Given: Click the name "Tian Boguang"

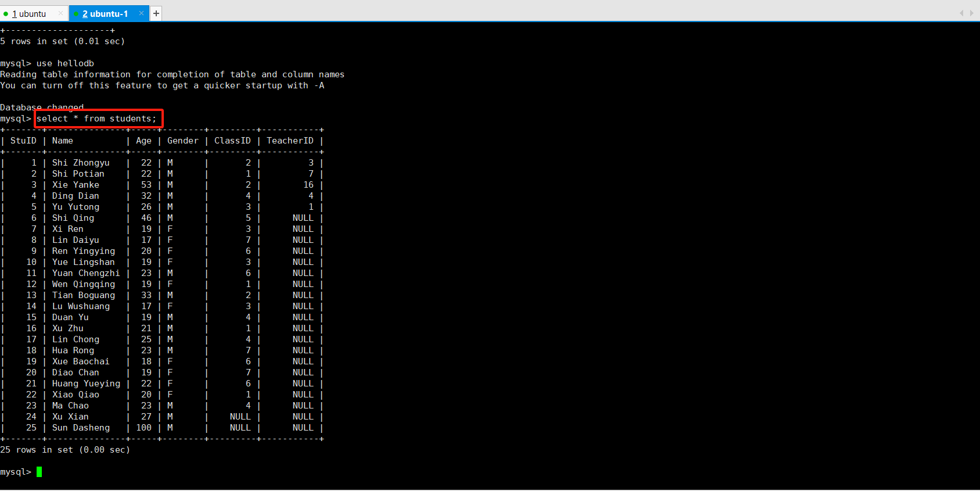Looking at the screenshot, I should (84, 295).
